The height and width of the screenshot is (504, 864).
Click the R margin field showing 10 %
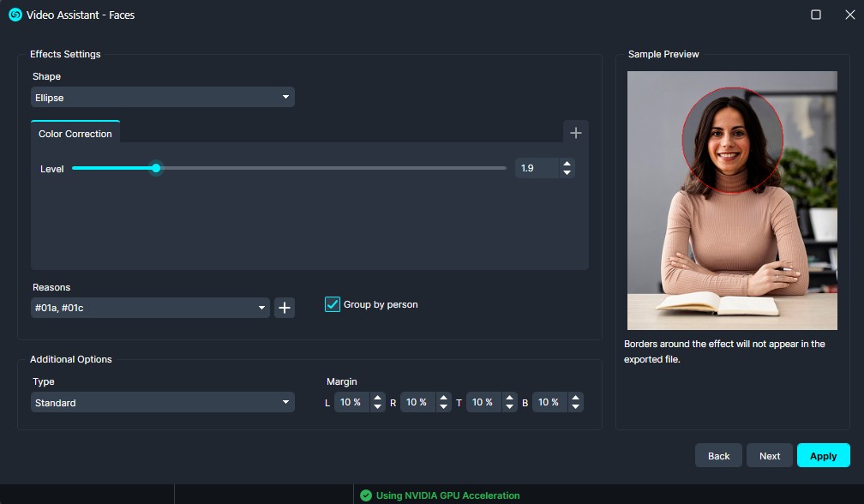[x=417, y=402]
